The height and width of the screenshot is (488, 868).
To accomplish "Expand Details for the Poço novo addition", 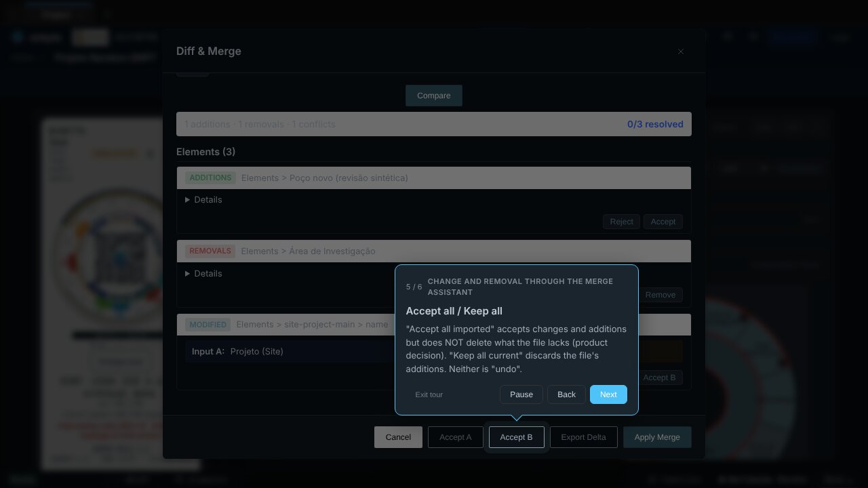I will point(203,200).
